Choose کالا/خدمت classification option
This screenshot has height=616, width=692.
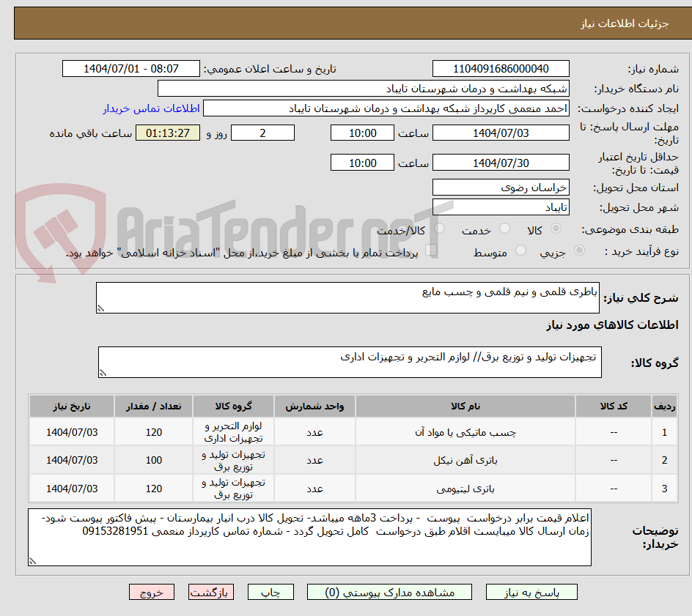(x=440, y=228)
